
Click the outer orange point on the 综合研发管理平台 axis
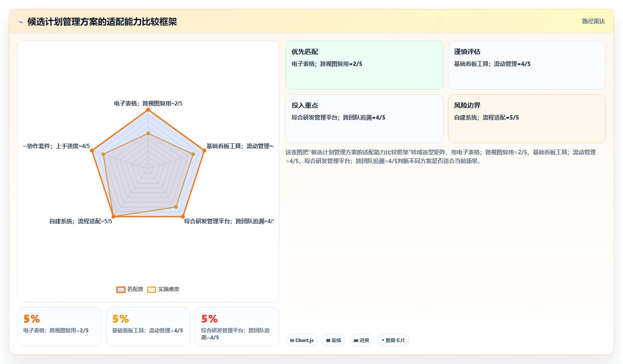(x=183, y=216)
